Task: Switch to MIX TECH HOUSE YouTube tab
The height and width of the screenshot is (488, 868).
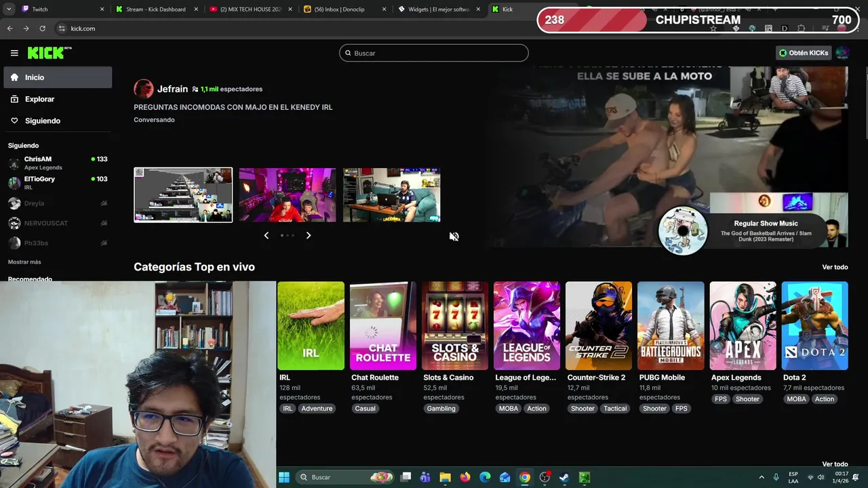Action: pyautogui.click(x=250, y=9)
